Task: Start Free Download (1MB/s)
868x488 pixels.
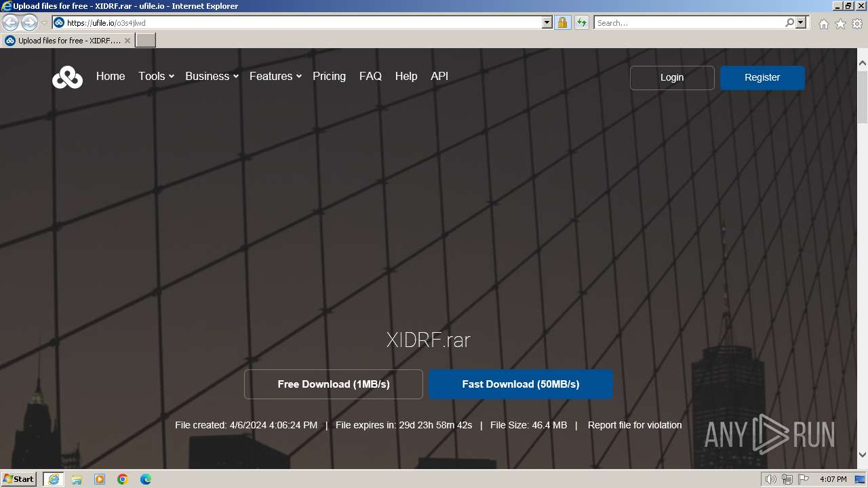Action: tap(334, 384)
